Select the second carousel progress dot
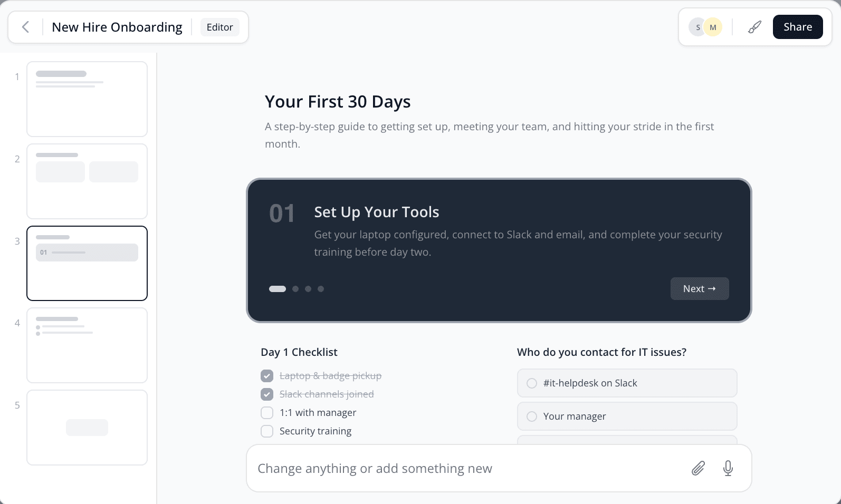This screenshot has width=841, height=504. (294, 288)
